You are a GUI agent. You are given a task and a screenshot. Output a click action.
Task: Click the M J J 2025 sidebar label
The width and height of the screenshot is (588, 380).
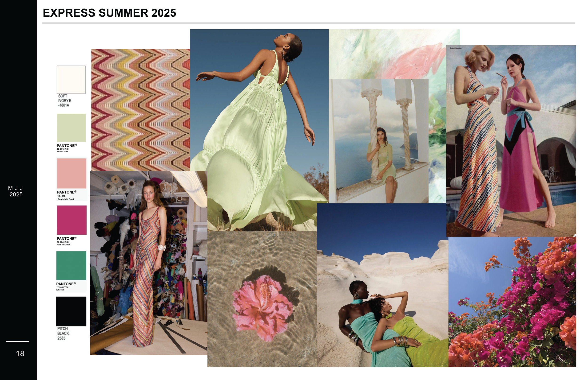16,191
